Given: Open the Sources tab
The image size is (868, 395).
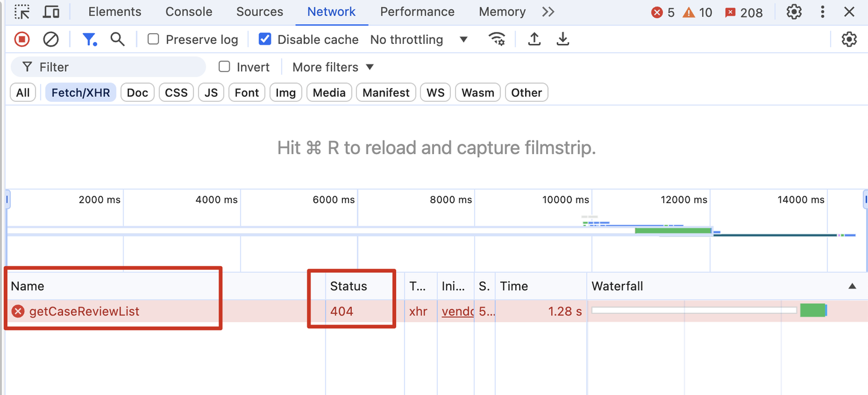Looking at the screenshot, I should pos(260,12).
